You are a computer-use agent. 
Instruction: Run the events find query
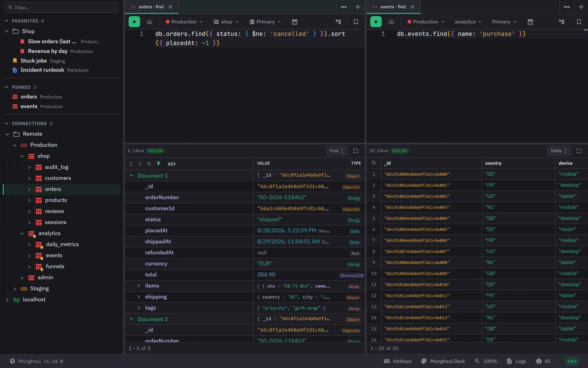click(x=376, y=22)
